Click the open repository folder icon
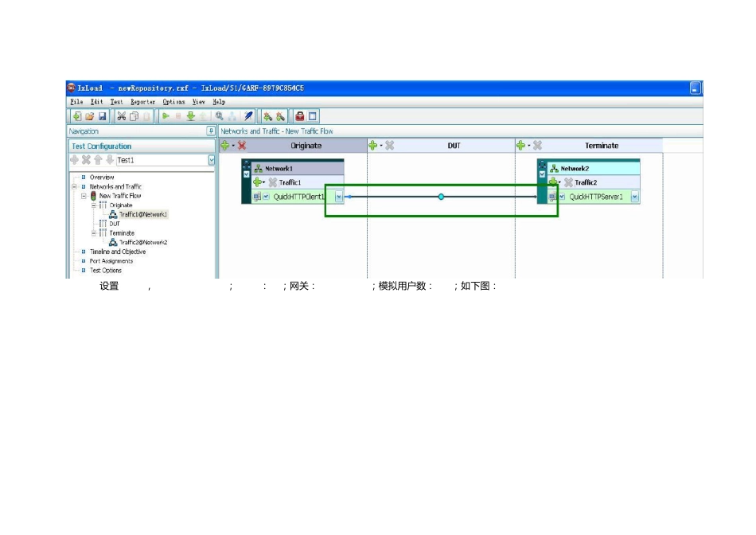Screen dimensions: 756x535 (89, 116)
